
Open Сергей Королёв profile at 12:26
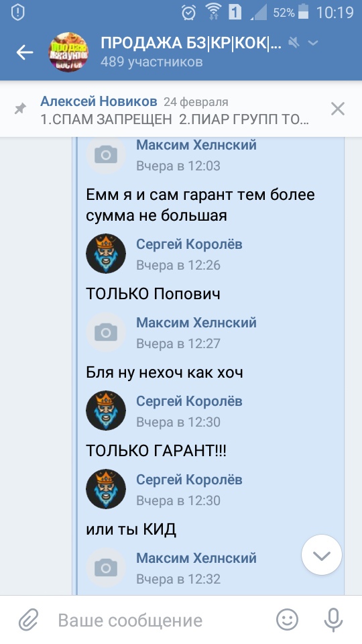[x=189, y=244]
